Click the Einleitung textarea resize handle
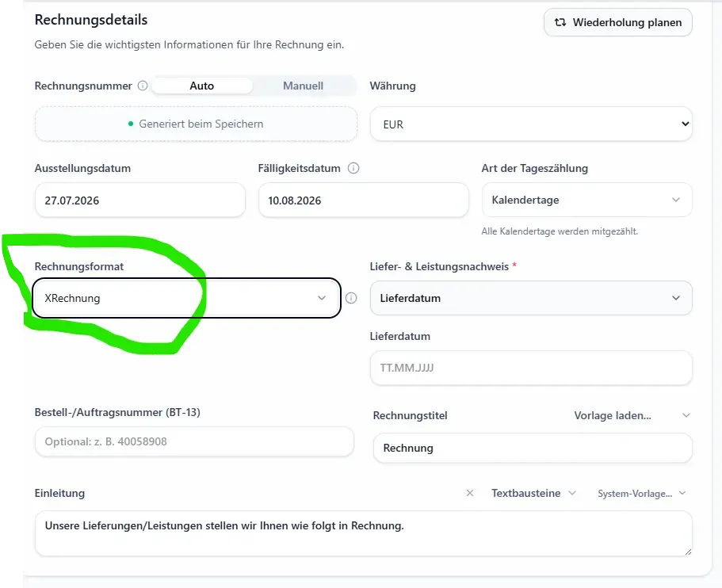 688,552
